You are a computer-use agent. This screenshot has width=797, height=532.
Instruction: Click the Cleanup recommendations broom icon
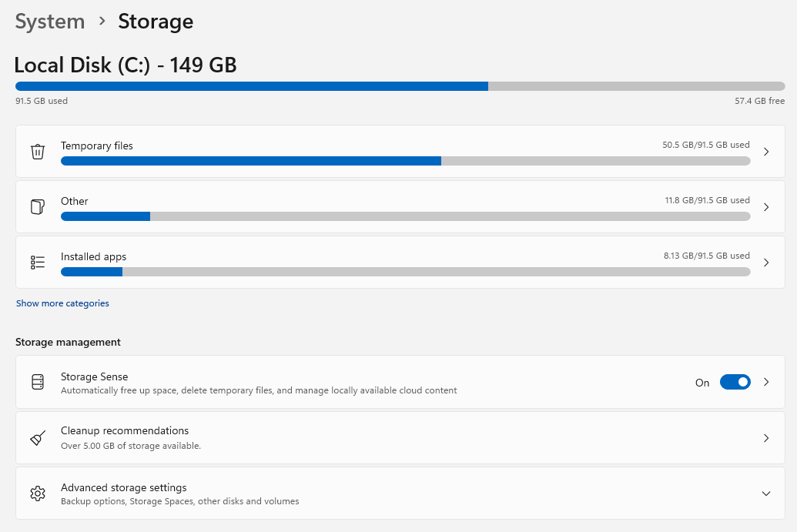coord(37,437)
